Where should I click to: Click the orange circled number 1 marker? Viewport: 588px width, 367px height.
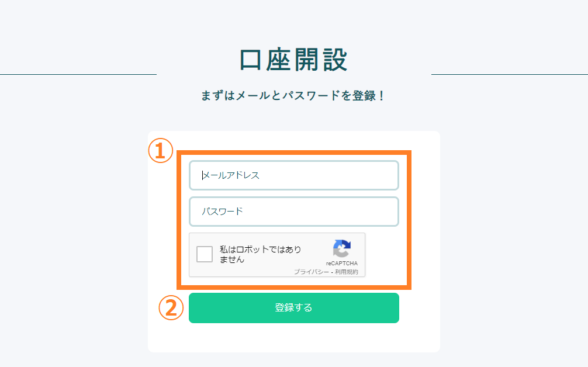pos(161,151)
